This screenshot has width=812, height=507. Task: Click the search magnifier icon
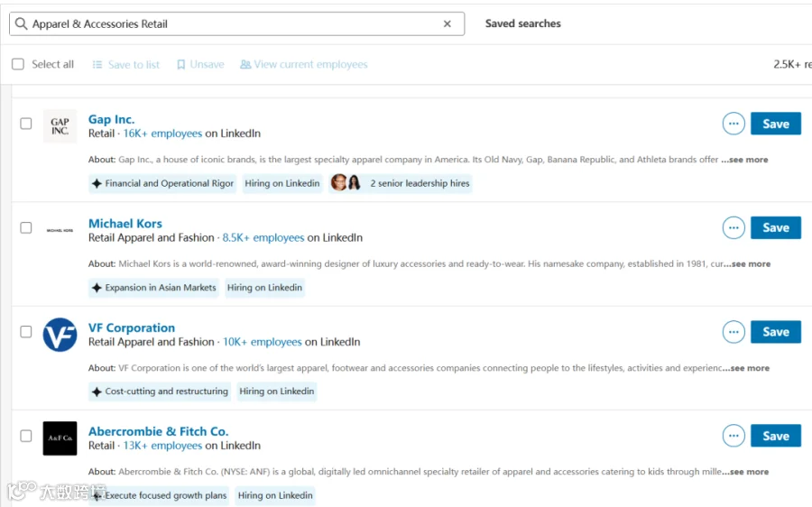21,23
